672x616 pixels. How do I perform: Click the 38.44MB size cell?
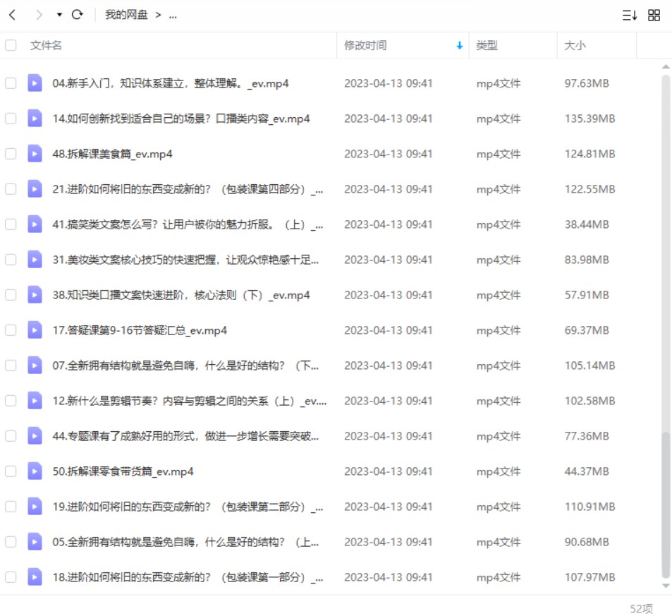click(587, 224)
